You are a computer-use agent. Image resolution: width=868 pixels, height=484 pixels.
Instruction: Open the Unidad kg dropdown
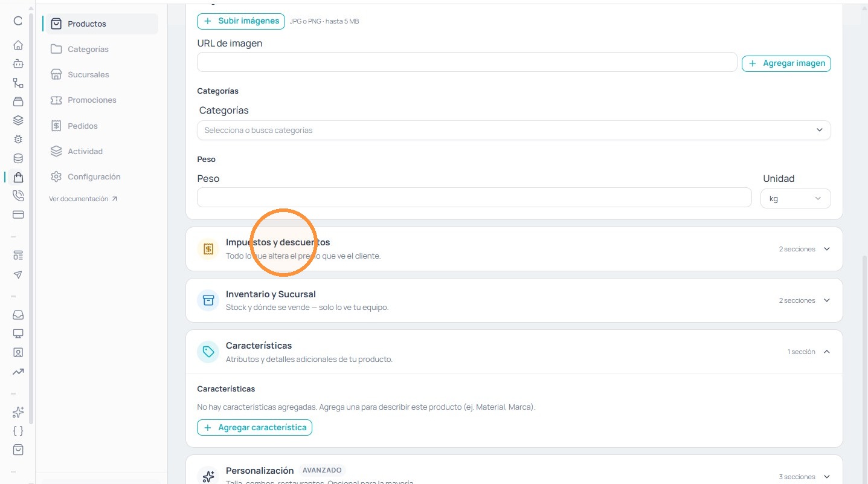796,198
